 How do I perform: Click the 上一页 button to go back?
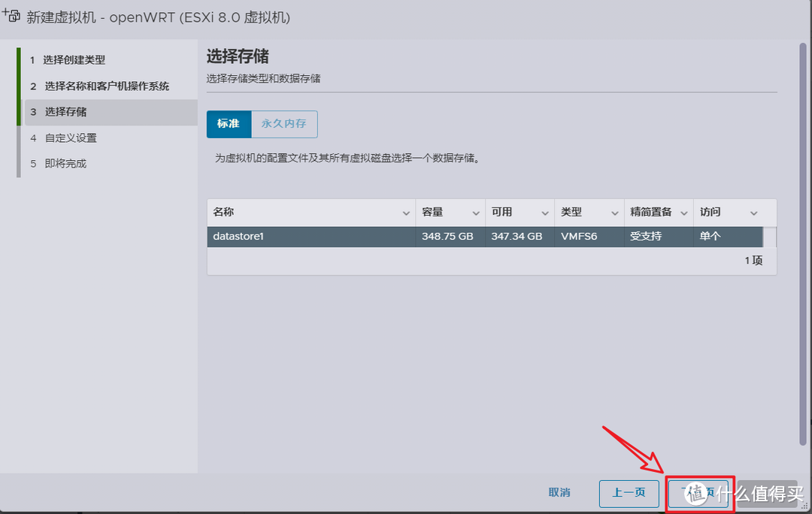tap(629, 493)
